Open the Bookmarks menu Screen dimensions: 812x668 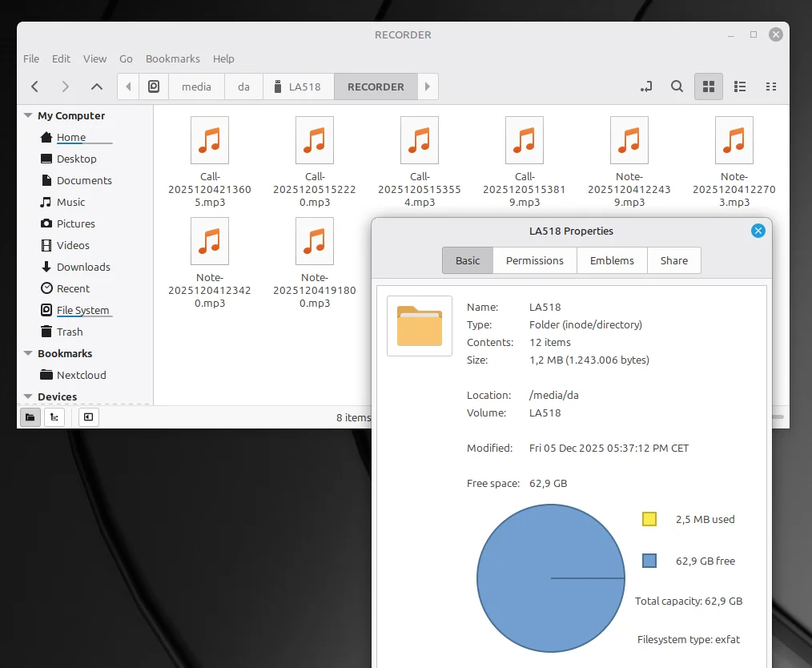(172, 58)
